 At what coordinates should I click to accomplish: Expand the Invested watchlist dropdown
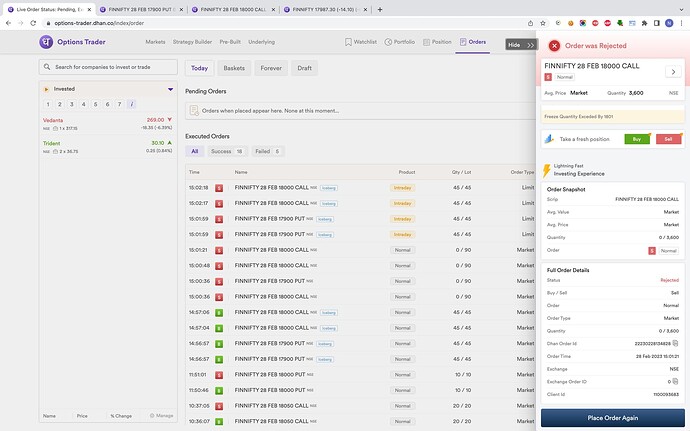click(170, 89)
